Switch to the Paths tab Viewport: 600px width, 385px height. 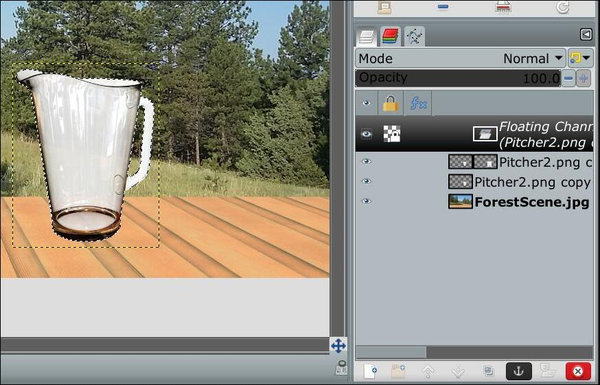tap(414, 37)
